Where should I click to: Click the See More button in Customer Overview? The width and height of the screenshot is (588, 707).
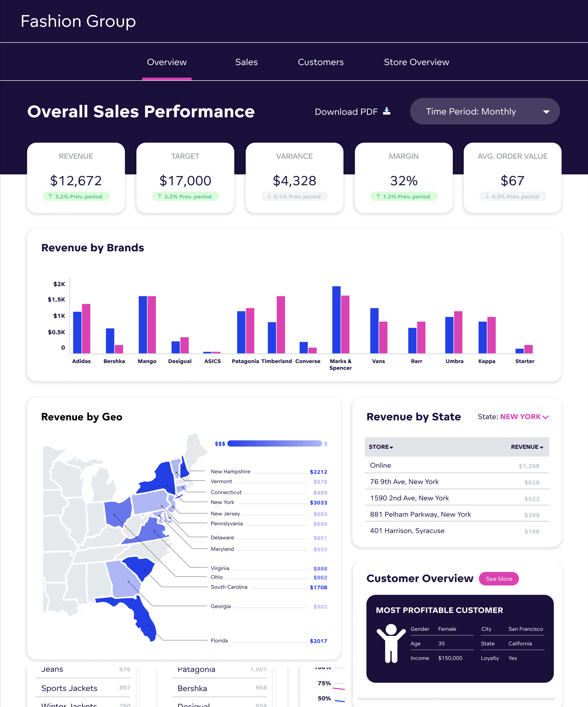coord(499,579)
